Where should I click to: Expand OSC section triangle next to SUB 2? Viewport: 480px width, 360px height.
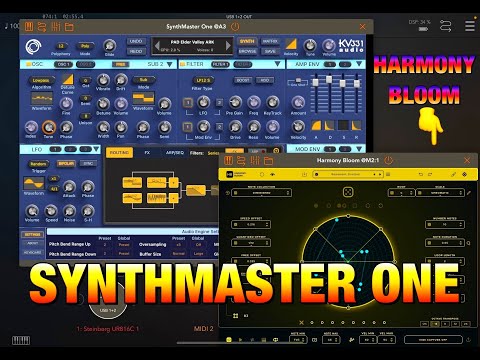(170, 64)
